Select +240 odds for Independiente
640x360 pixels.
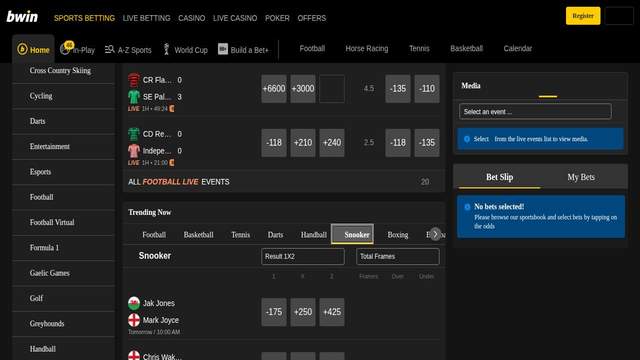point(332,143)
